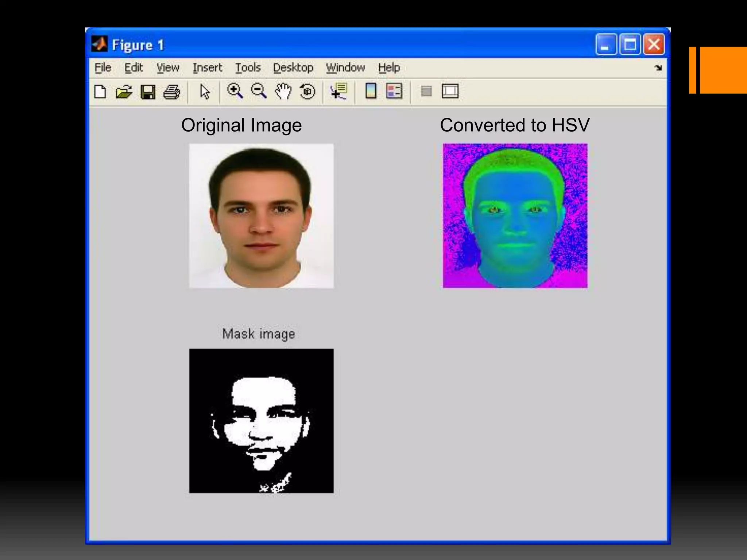
Task: Save the figure using the floppy disk icon
Action: tap(148, 92)
